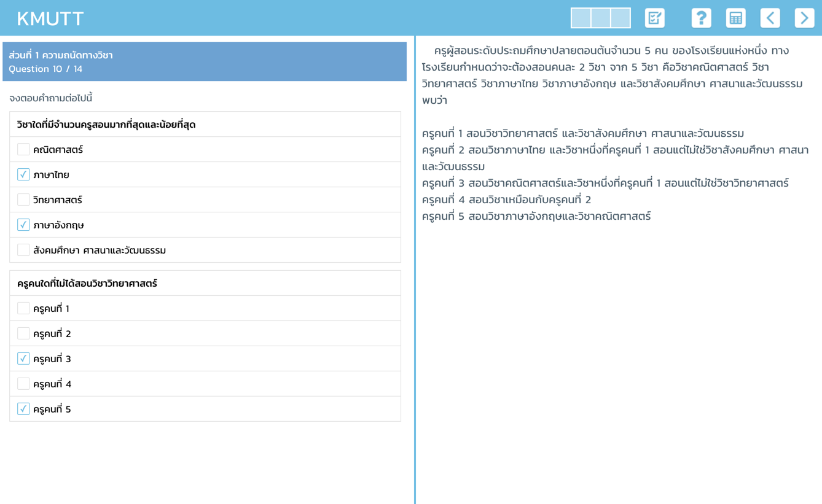Click passage line ครูคนที่ 4 สอนวิชาเหมือนกับครูคนที่ 2
This screenshot has width=822, height=504.
tap(506, 200)
